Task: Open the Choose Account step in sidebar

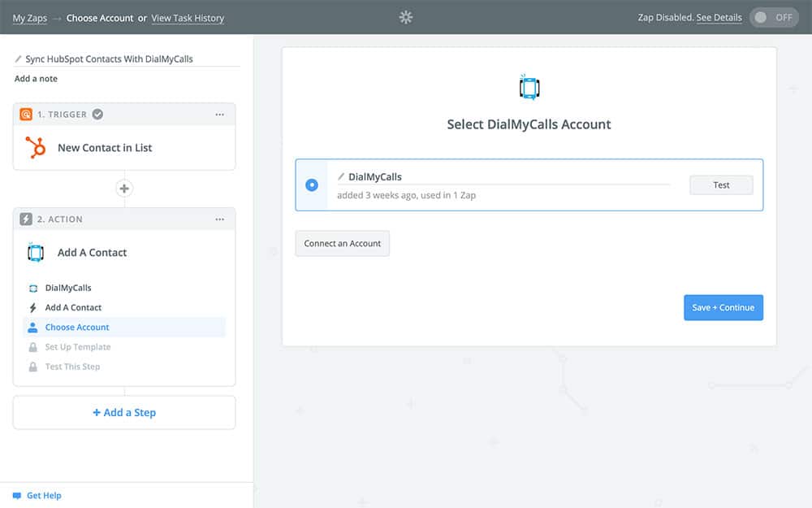Action: tap(77, 328)
